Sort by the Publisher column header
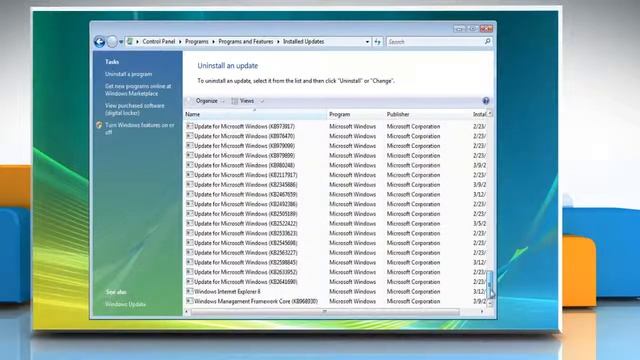 (427, 114)
